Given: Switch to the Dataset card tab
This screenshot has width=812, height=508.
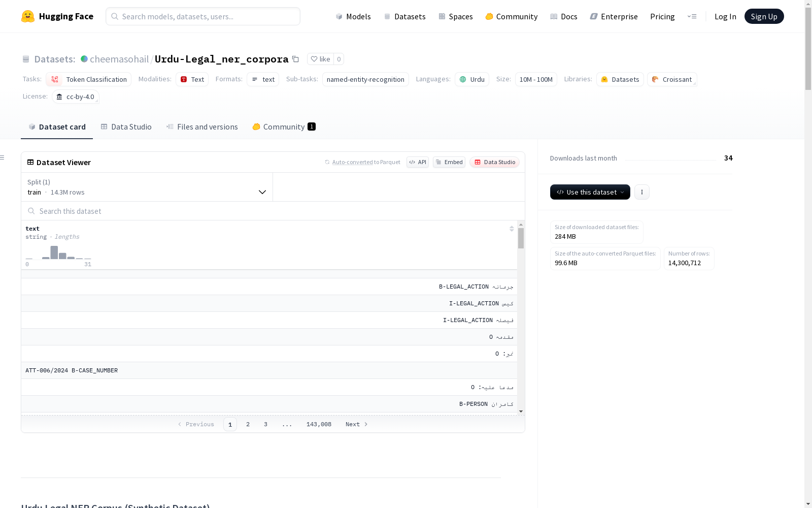Looking at the screenshot, I should click(x=57, y=127).
